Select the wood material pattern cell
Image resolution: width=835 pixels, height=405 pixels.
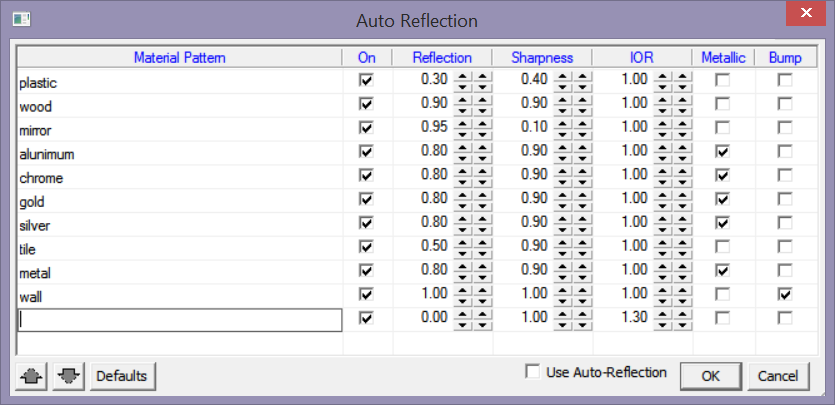pos(180,104)
